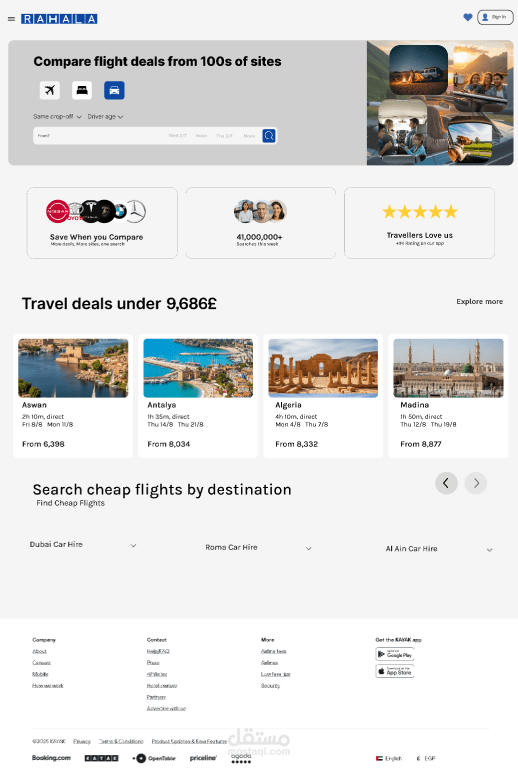Select the car hire icon
Image resolution: width=518 pixels, height=772 pixels.
pos(114,90)
